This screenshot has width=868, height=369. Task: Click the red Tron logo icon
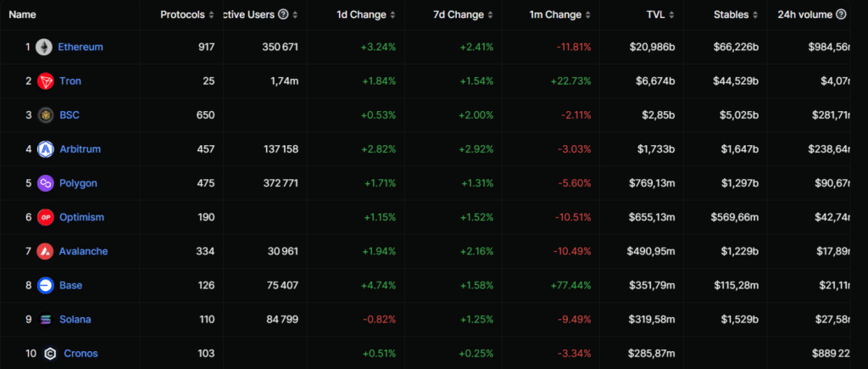[x=46, y=81]
